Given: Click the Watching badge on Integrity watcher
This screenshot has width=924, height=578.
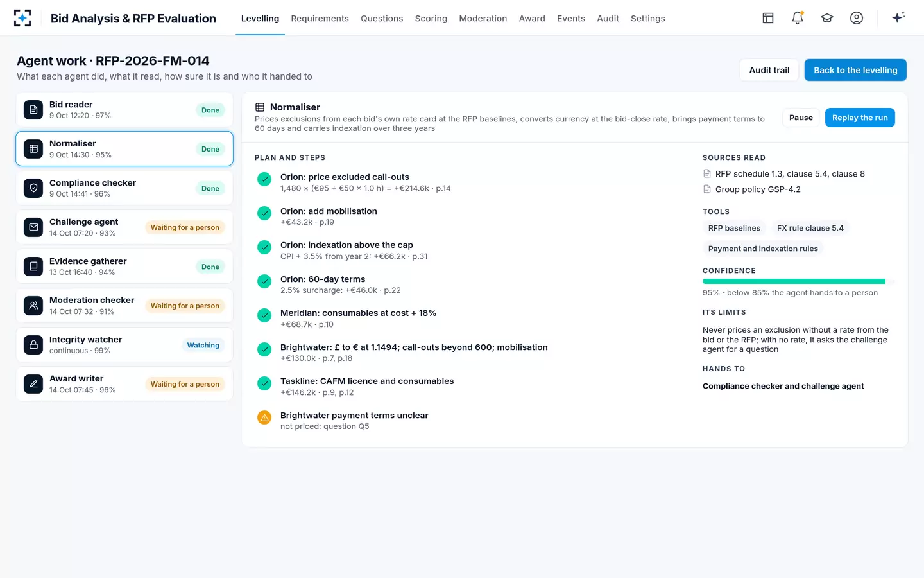Looking at the screenshot, I should click(203, 345).
